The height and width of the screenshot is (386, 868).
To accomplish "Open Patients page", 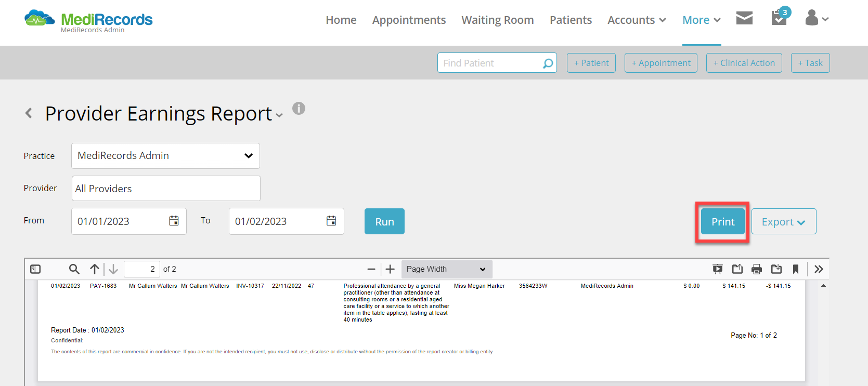I will [571, 20].
